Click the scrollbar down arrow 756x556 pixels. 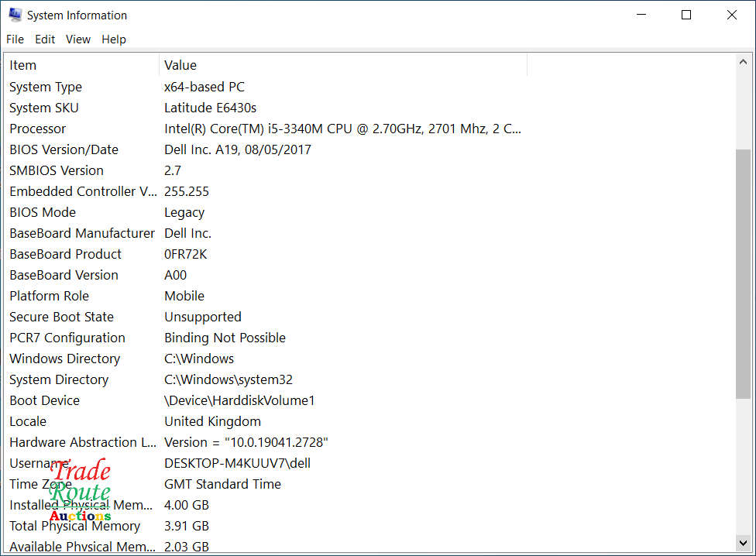coord(743,543)
